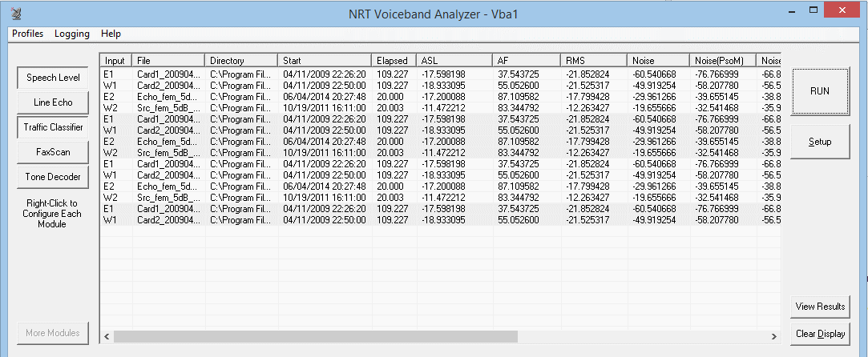This screenshot has width=868, height=357.
Task: Click horizontal scrollbar right arrow
Action: (x=774, y=336)
